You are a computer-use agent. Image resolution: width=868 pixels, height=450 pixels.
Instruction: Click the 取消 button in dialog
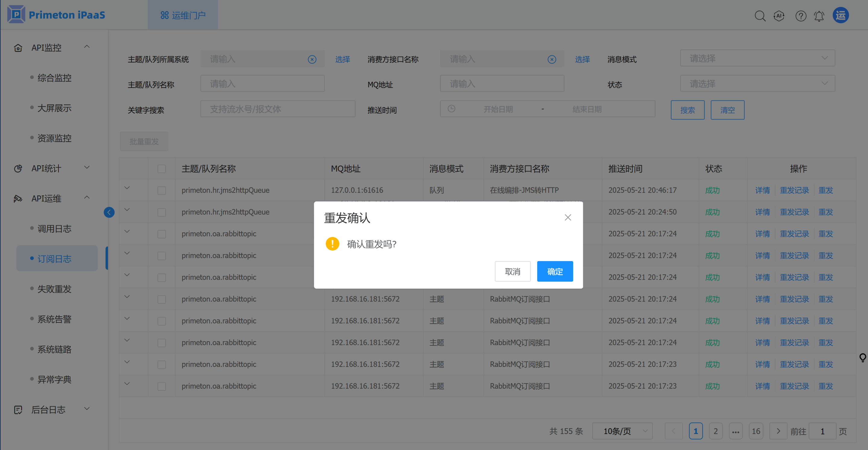click(x=512, y=272)
